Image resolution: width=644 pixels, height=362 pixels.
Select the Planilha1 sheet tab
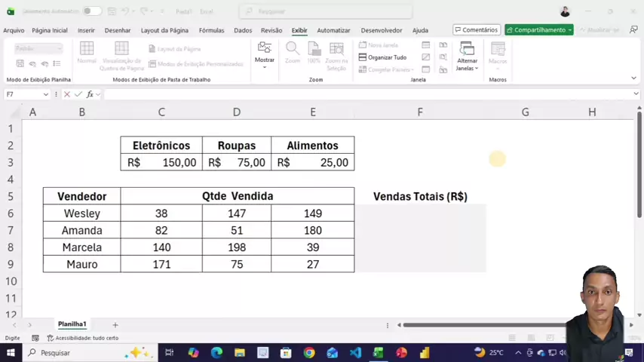pos(72,324)
